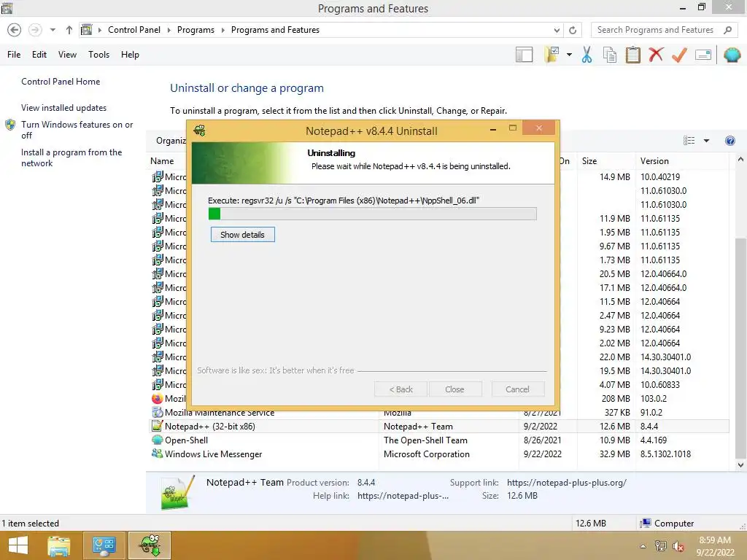Open File Explorer from the taskbar
This screenshot has width=747, height=560.
point(59,545)
